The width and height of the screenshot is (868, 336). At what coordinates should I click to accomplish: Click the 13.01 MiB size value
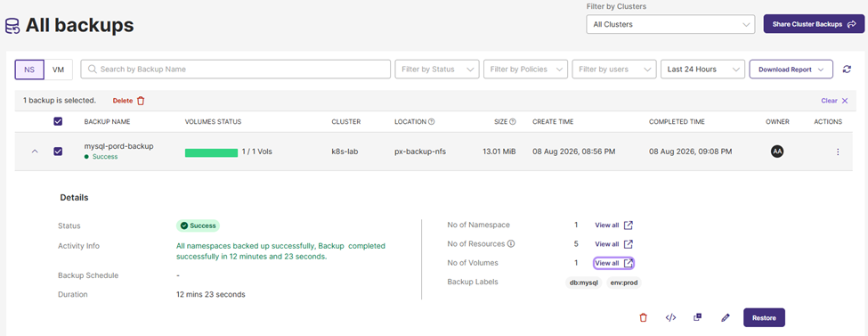click(499, 152)
